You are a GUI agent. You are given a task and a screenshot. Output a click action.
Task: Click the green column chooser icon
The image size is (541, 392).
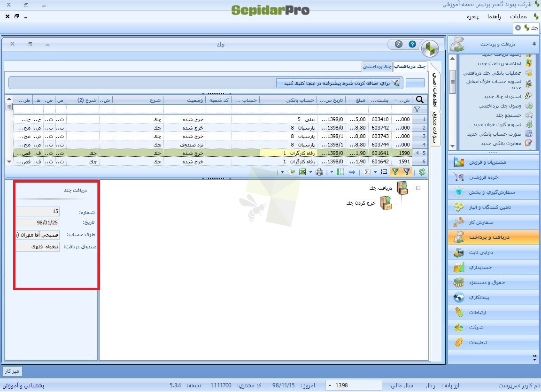click(340, 172)
